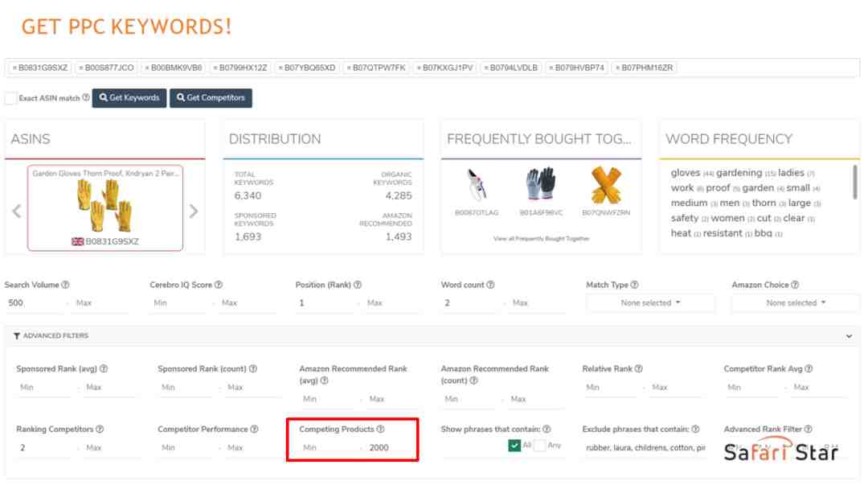This screenshot has height=485, width=868.
Task: Show Sponsored Rank (avg) help icon
Action: tap(104, 369)
